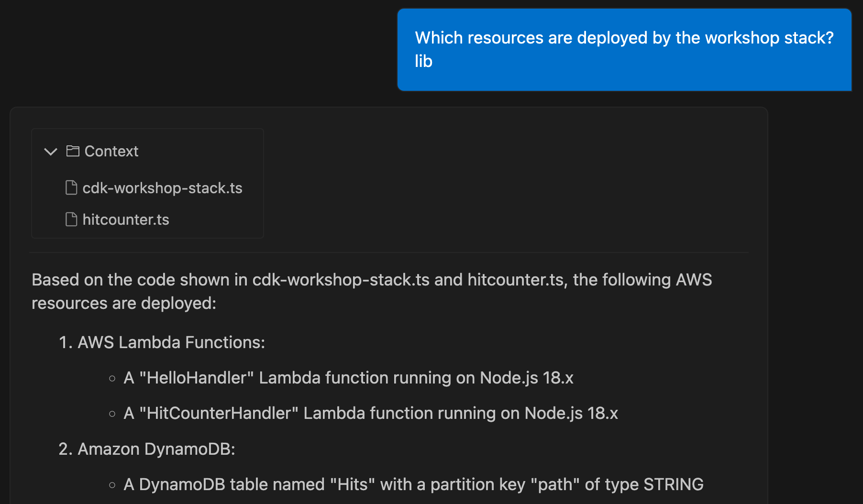863x504 pixels.
Task: Click the page icon on the hitcounter.ts row
Action: tap(71, 219)
